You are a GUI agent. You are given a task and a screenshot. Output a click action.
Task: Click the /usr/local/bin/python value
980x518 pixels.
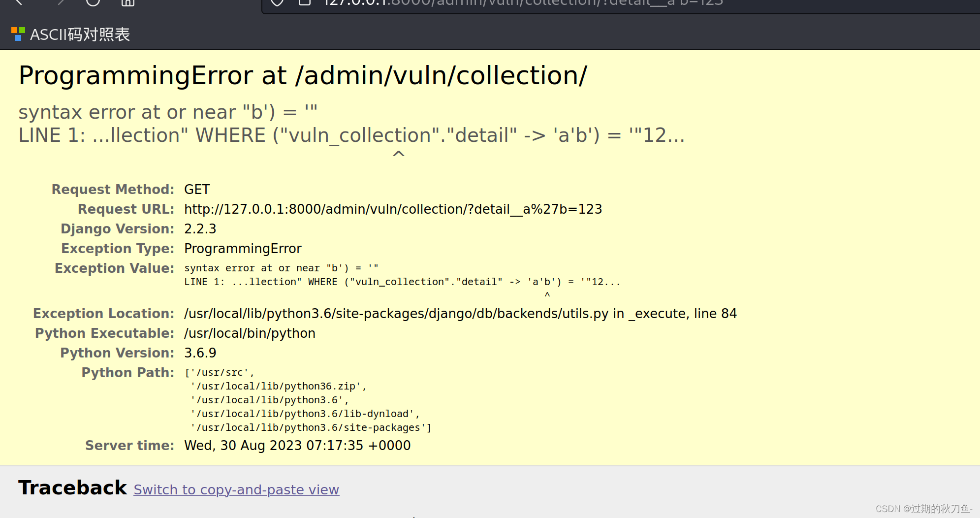(x=250, y=333)
